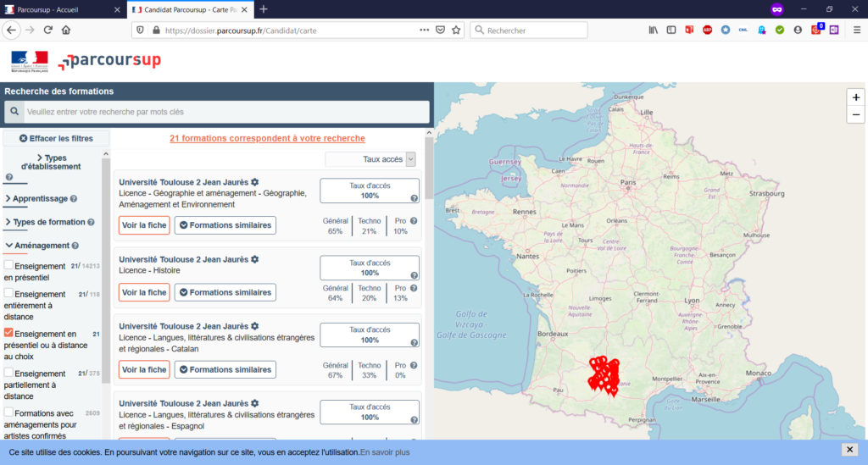
Task: Open Firefox library icon in toolbar
Action: coord(654,30)
